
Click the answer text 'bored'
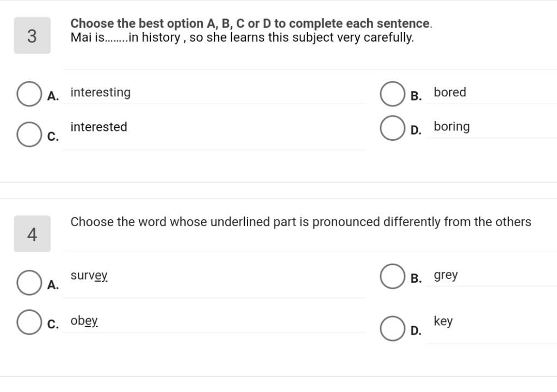click(450, 92)
